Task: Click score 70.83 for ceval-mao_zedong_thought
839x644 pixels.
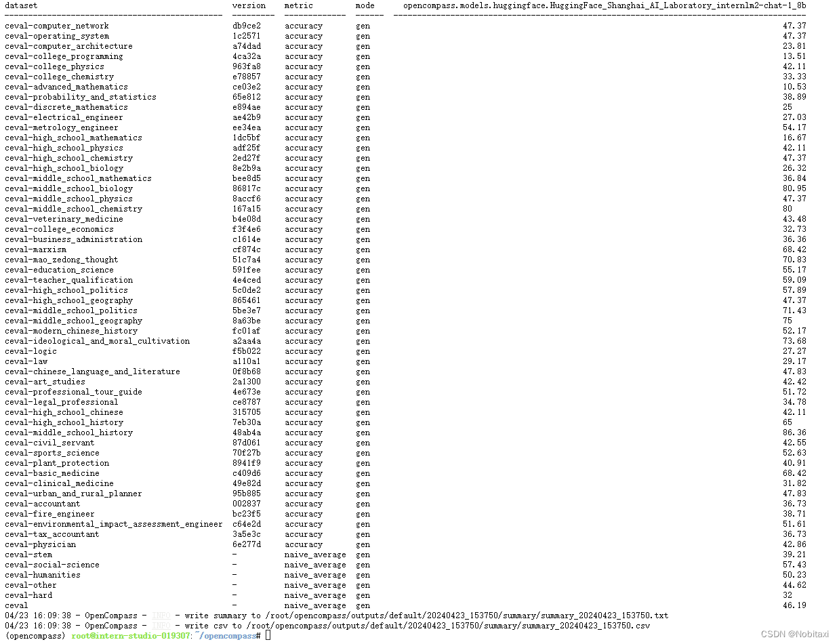Action: (794, 260)
